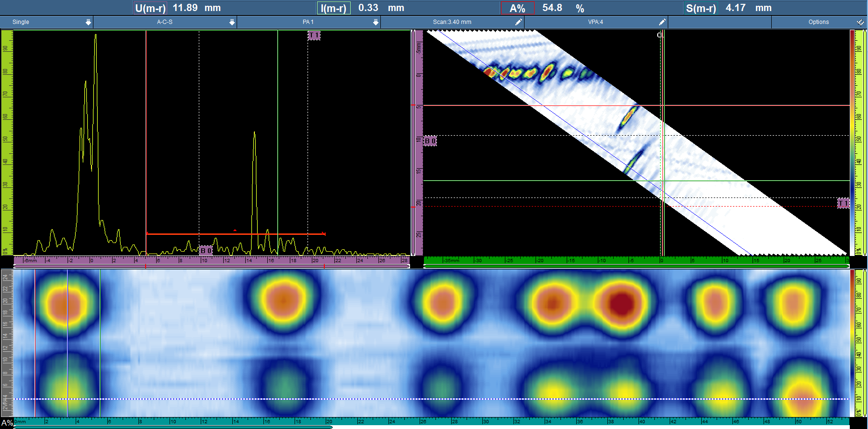
Task: Open the PA 1 group dropdown
Action: [x=308, y=22]
